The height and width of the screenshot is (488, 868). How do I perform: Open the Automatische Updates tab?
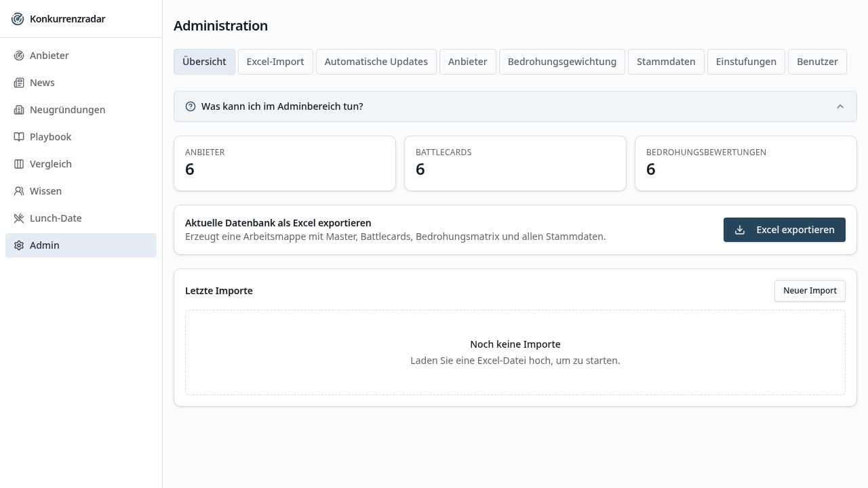click(376, 62)
